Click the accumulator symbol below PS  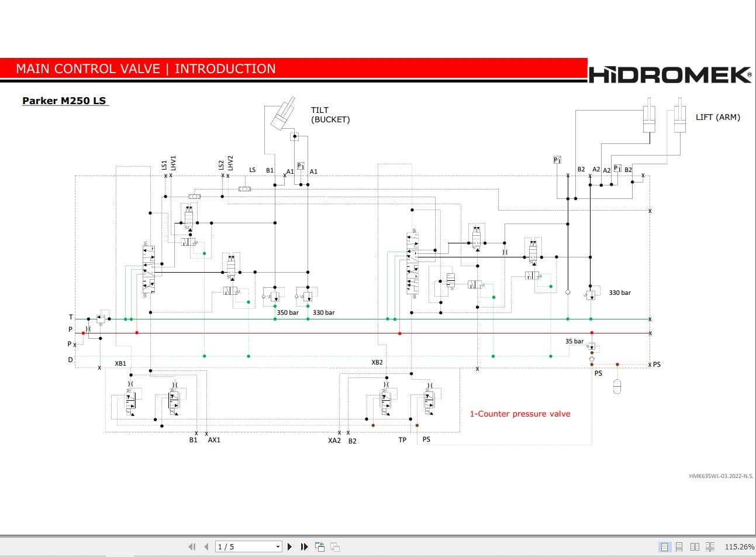[x=617, y=386]
